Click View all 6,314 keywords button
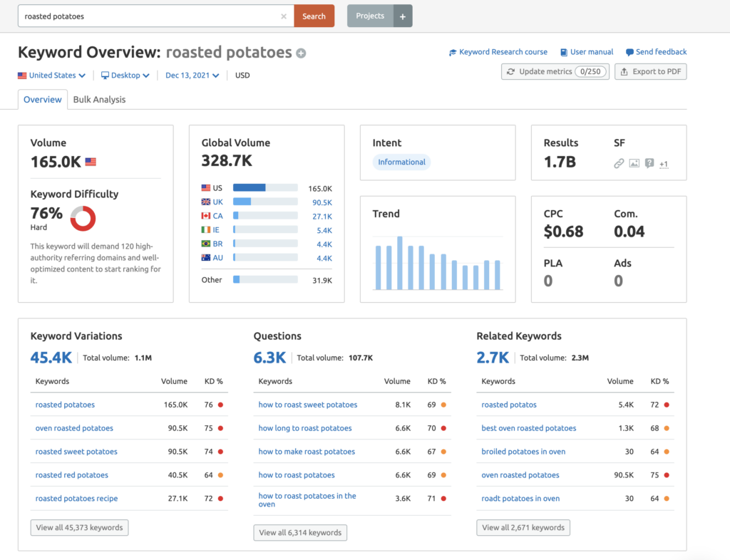This screenshot has width=730, height=560. [x=300, y=532]
